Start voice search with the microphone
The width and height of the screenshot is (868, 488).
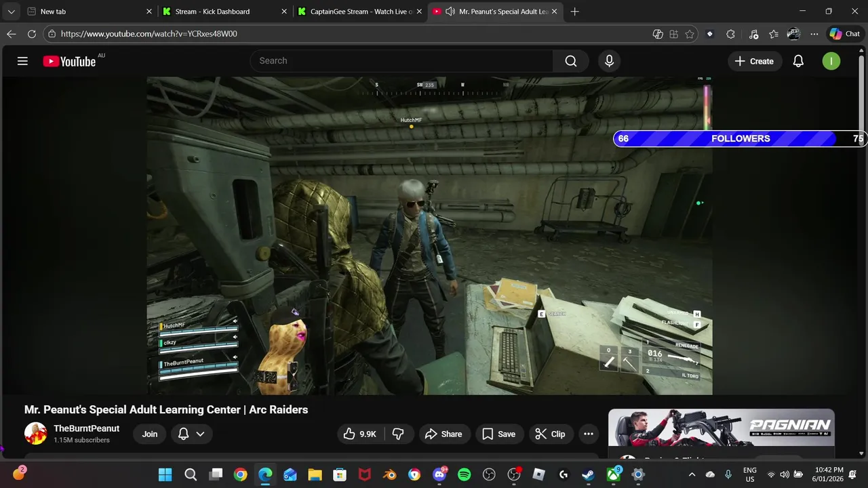[x=609, y=61]
